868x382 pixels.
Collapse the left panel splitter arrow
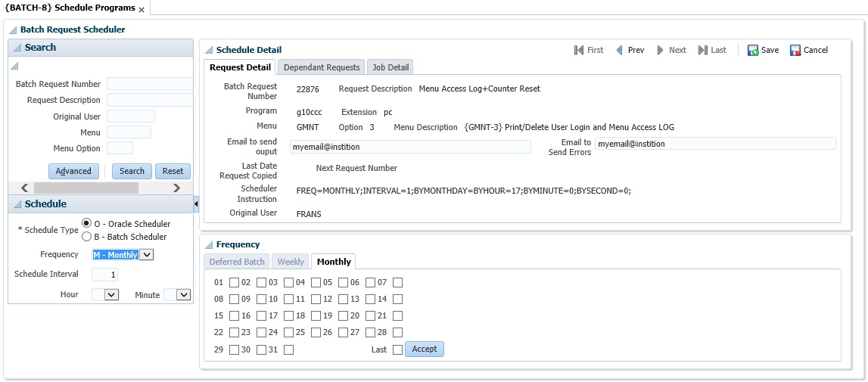click(196, 204)
